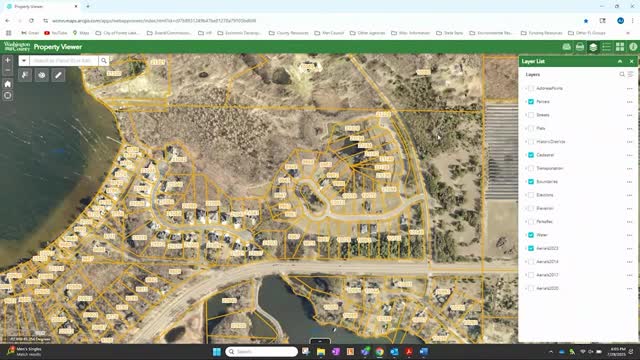Reload the browser page
Viewport: 640px width, 360px height.
click(31, 20)
